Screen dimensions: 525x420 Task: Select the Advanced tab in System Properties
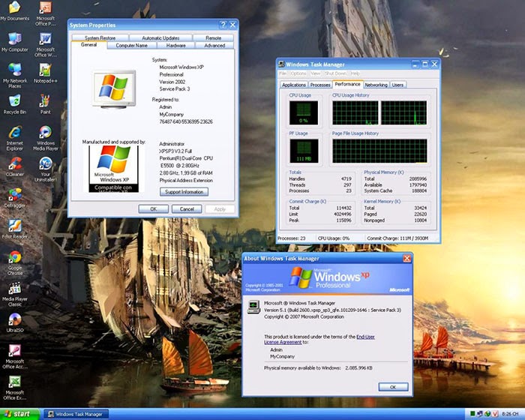214,45
